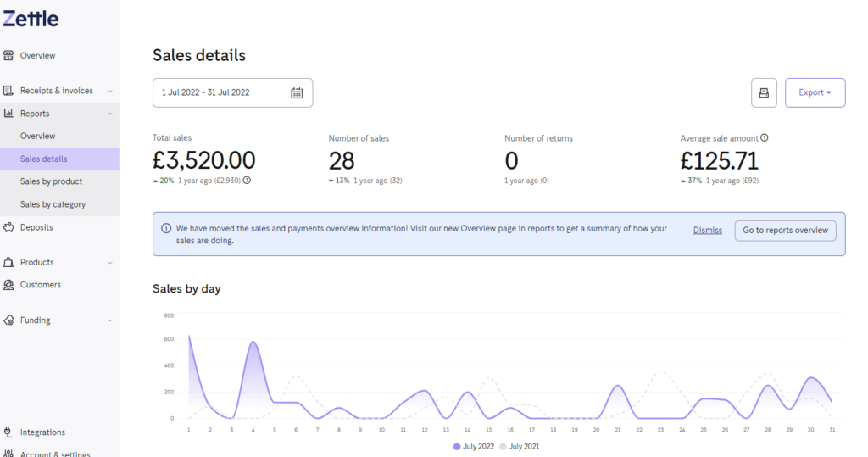Open the Export dropdown
The height and width of the screenshot is (457, 868).
click(815, 92)
